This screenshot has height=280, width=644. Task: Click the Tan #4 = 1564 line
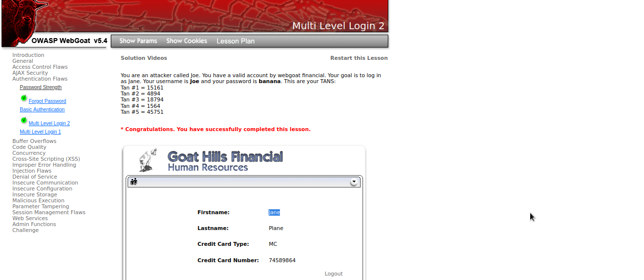point(140,106)
